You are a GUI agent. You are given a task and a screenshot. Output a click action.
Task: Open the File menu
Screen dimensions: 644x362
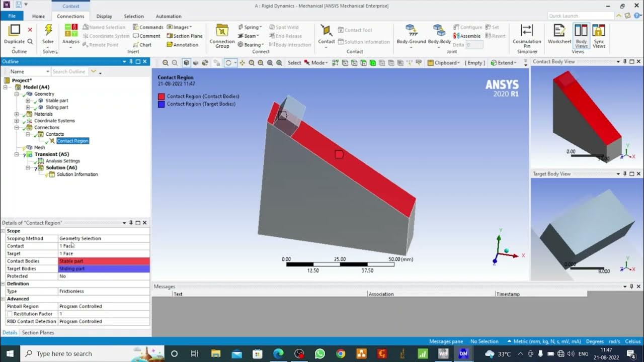pos(12,16)
